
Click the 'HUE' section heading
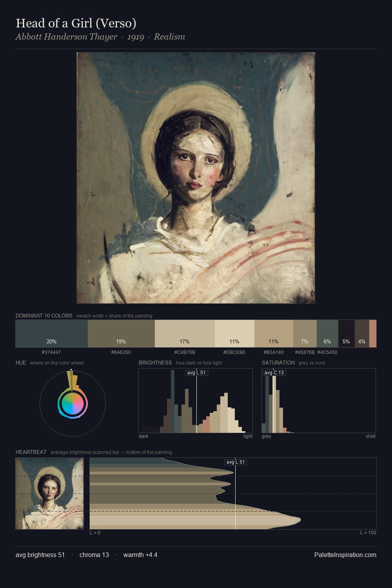21,363
